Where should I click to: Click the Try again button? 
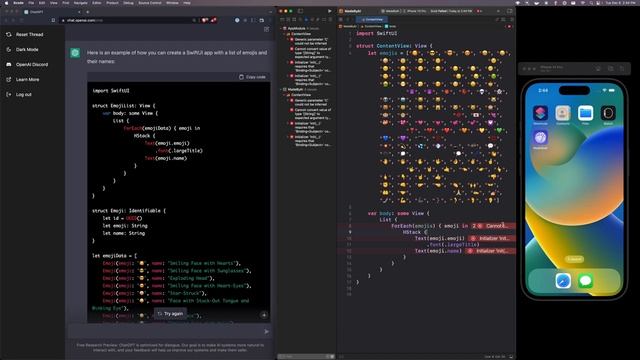coord(170,314)
